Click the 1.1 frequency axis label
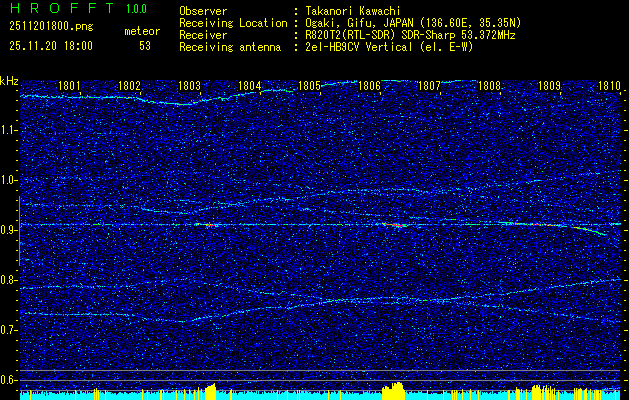 click(9, 129)
